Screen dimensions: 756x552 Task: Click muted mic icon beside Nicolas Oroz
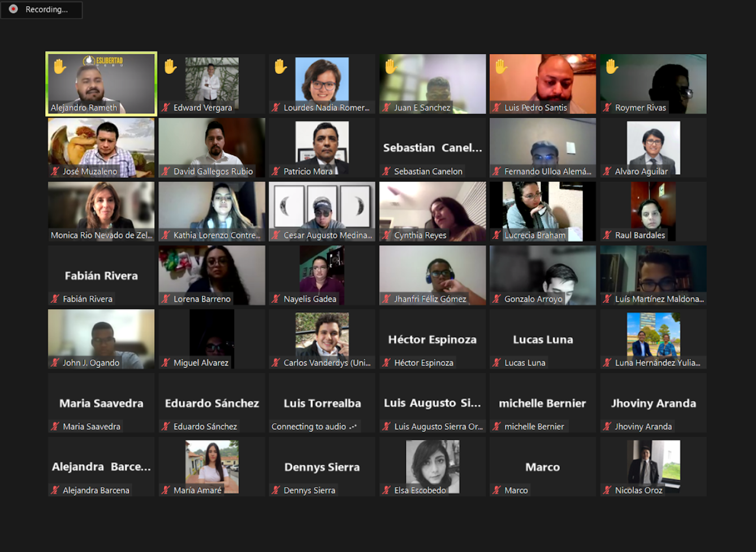608,490
